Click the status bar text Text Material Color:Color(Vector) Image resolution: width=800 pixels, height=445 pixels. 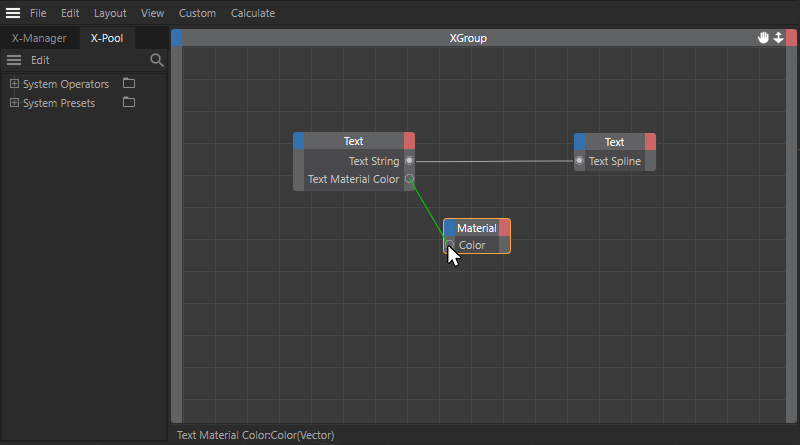pyautogui.click(x=256, y=435)
